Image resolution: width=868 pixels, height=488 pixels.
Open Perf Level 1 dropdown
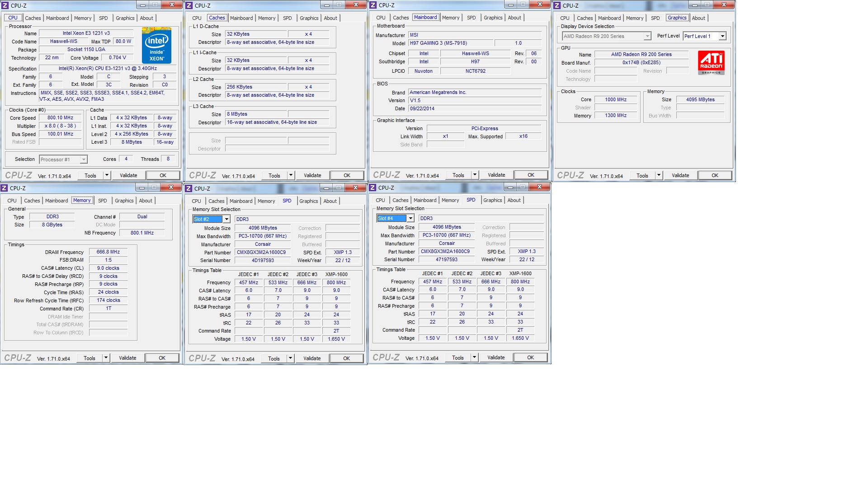coord(722,36)
